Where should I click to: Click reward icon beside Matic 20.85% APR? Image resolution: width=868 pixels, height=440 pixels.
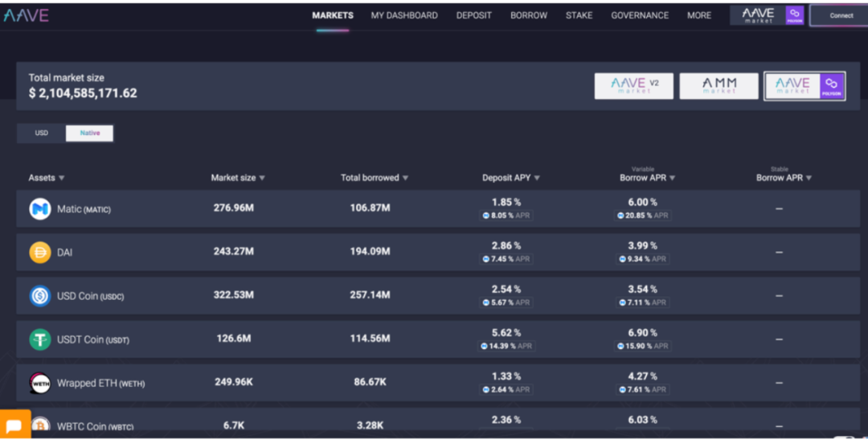click(x=620, y=216)
